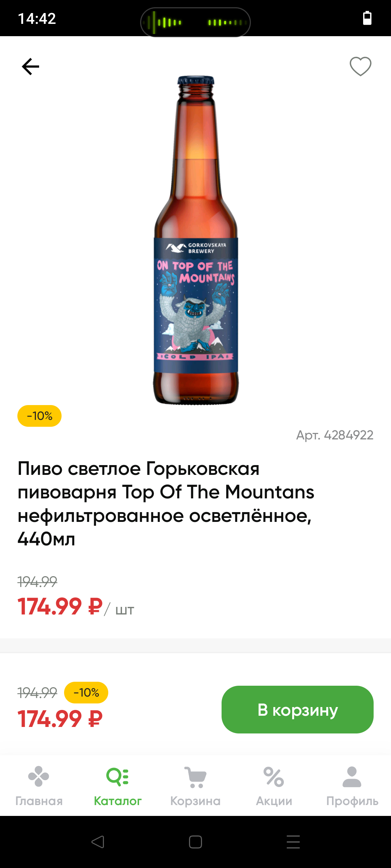Tap the bottom bar 174.99 ₽ price

pyautogui.click(x=60, y=719)
